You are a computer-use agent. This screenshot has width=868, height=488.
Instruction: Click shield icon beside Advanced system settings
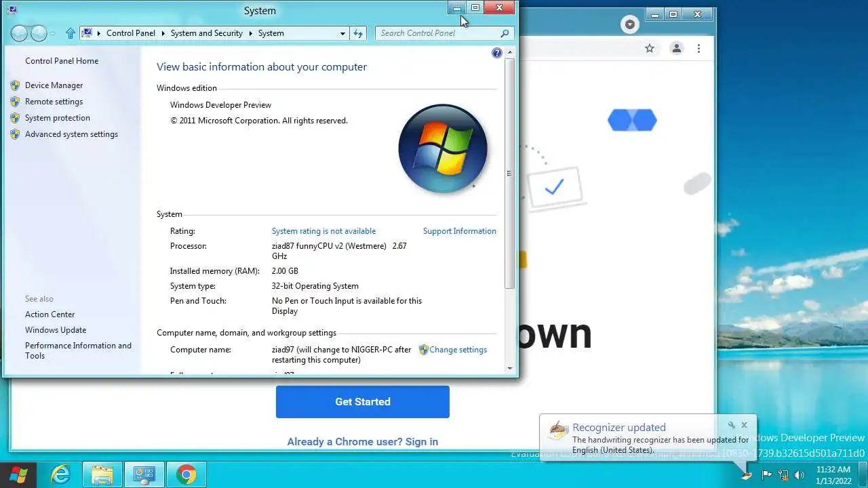point(15,134)
